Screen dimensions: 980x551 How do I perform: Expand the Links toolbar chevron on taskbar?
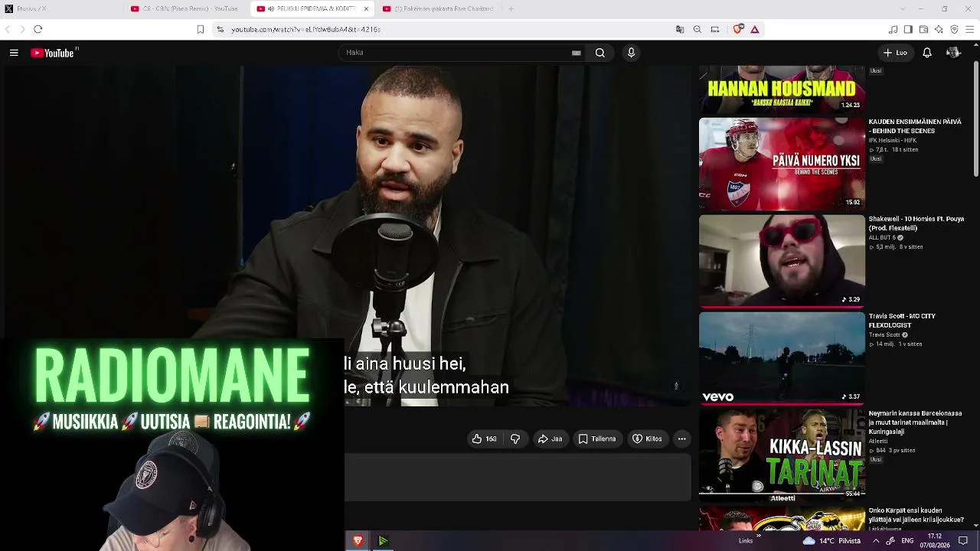coord(758,537)
